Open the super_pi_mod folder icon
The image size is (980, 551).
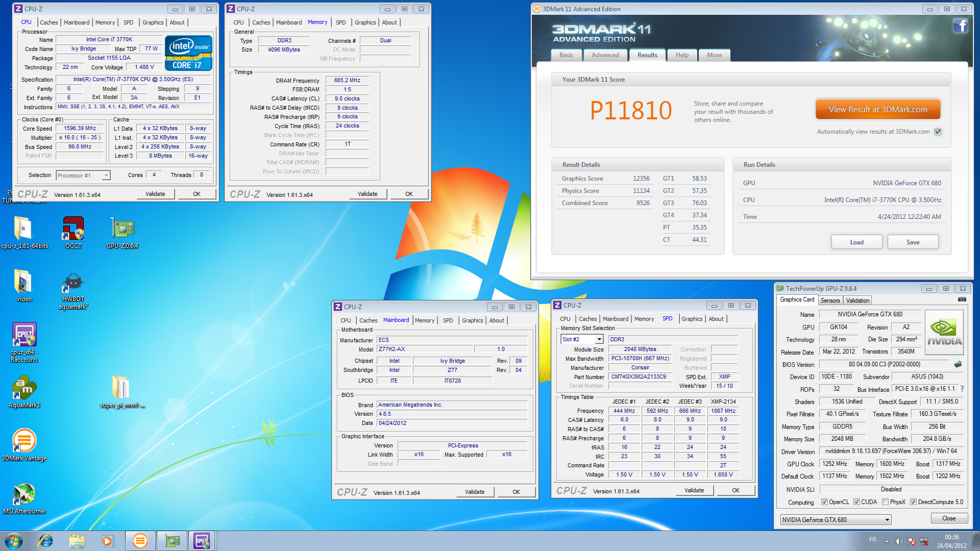122,392
